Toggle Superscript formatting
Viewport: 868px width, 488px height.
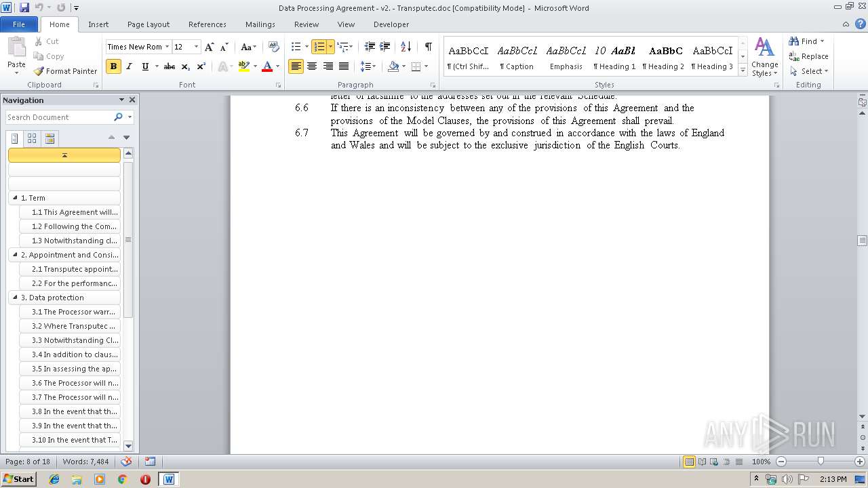tap(201, 66)
